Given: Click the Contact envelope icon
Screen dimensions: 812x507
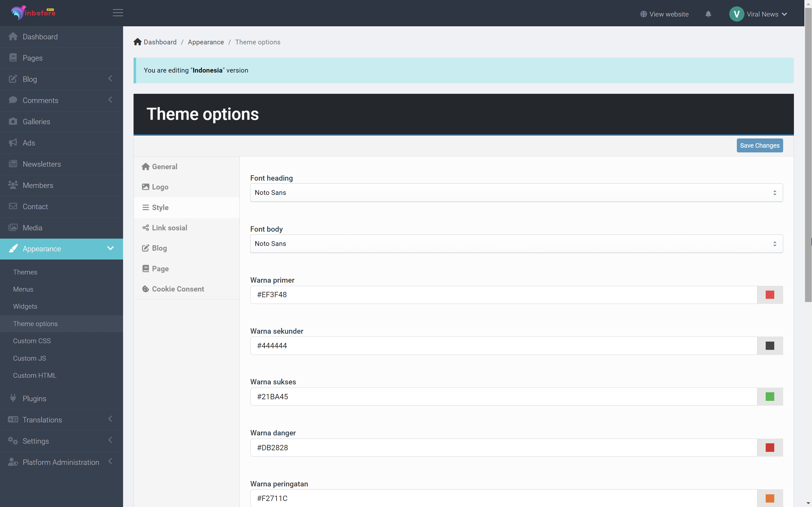Looking at the screenshot, I should [13, 206].
